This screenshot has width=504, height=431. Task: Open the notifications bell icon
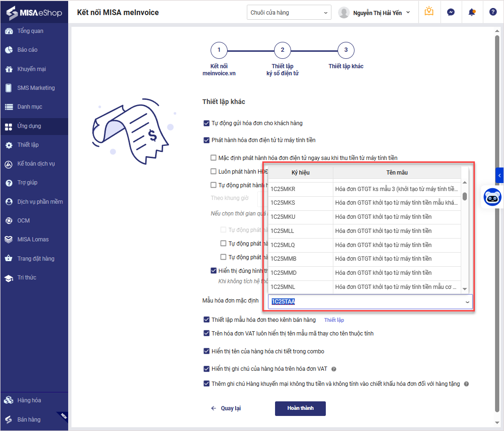coord(472,12)
